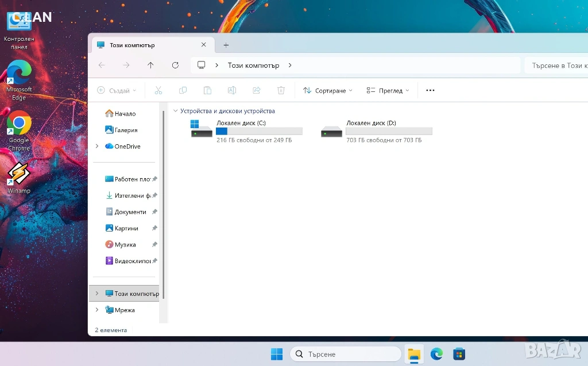Click the Delete trash icon in toolbar

click(x=281, y=90)
